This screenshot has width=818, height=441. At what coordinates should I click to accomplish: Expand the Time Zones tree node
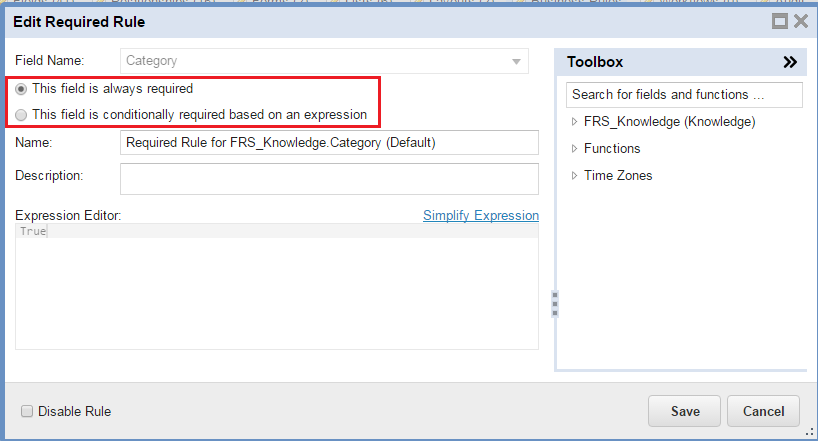pos(574,176)
